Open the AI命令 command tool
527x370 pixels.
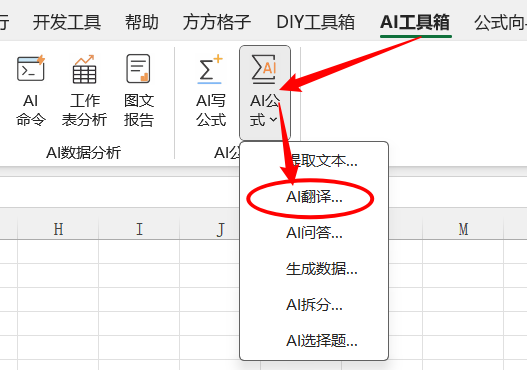(30, 91)
